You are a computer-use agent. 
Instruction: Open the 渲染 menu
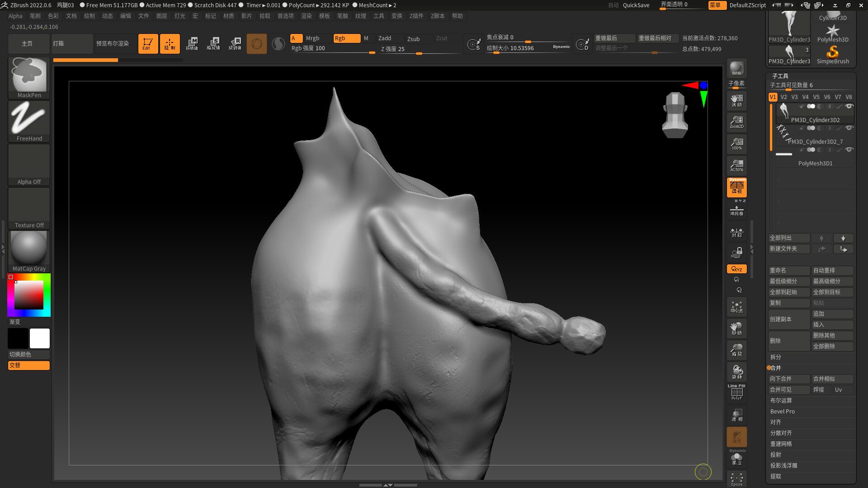307,16
